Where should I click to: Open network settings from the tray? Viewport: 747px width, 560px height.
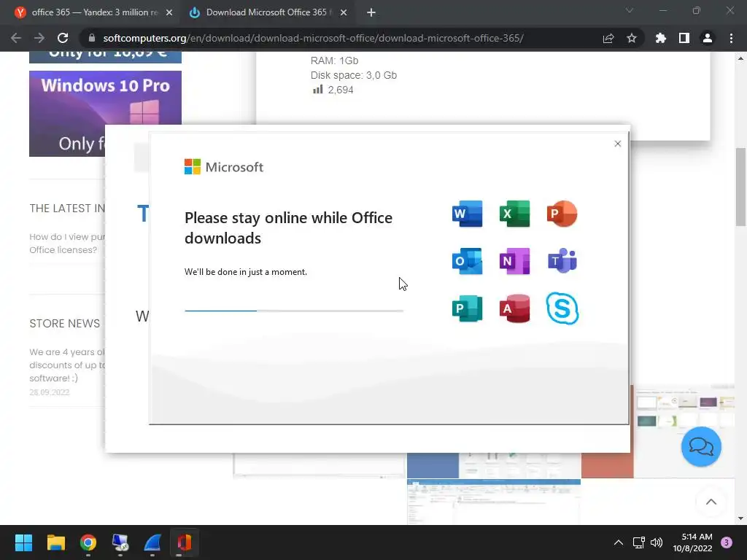point(638,542)
